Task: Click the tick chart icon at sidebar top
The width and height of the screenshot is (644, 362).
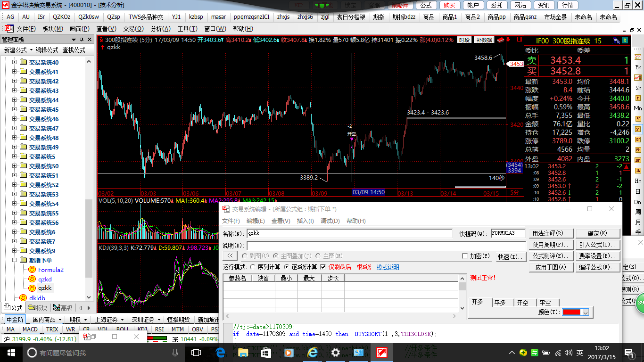Action: click(638, 57)
